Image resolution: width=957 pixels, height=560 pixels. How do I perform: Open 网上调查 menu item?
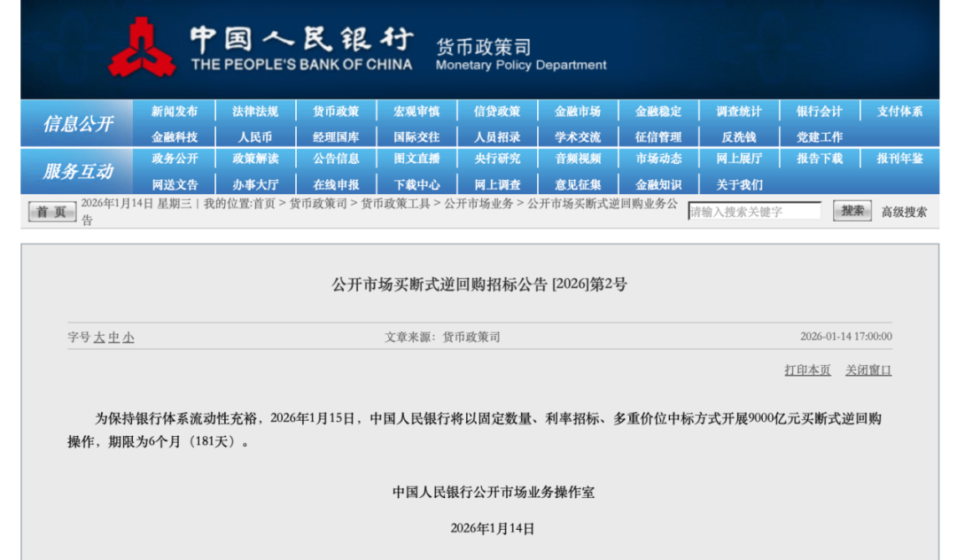pyautogui.click(x=497, y=184)
